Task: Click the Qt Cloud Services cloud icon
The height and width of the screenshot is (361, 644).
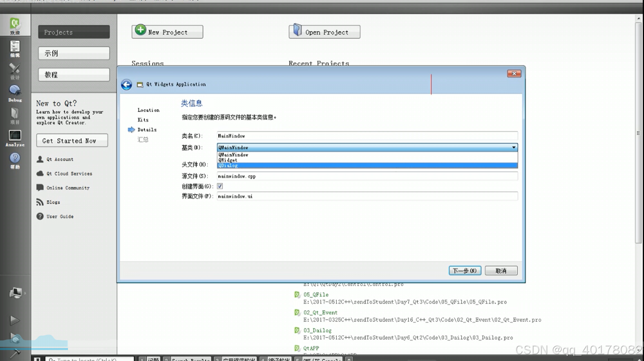Action: tap(40, 173)
